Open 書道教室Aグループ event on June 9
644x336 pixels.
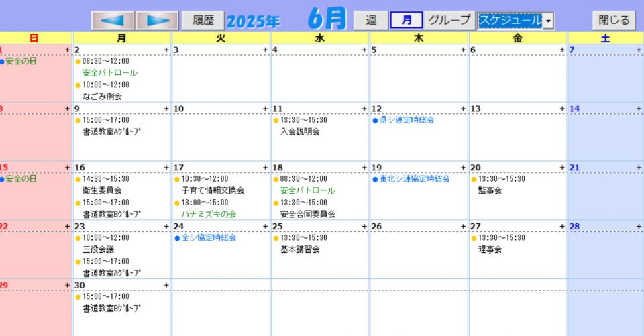111,132
